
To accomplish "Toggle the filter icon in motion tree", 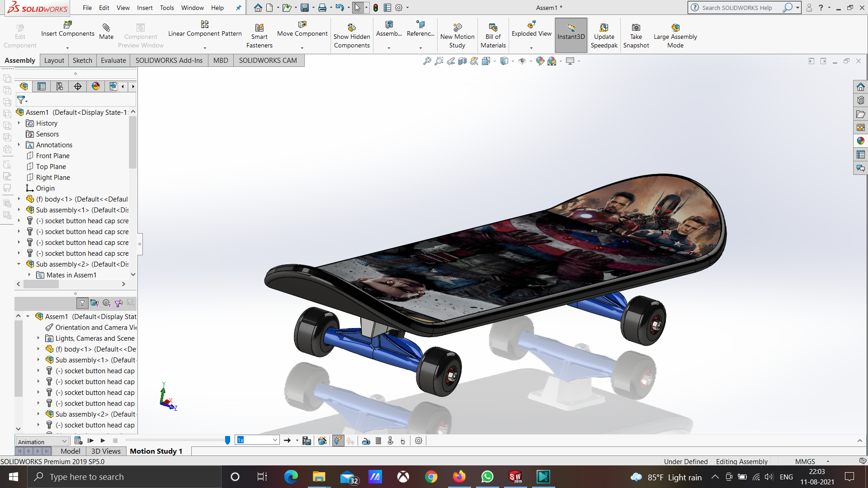I will point(82,303).
